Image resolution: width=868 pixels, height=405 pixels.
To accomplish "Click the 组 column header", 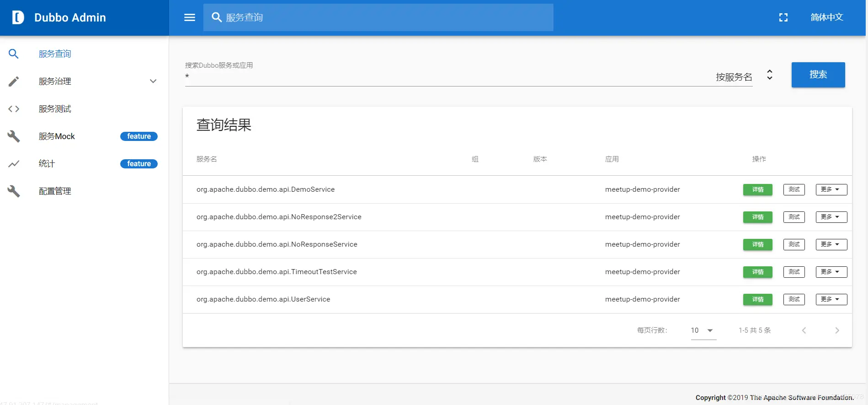I will (475, 159).
